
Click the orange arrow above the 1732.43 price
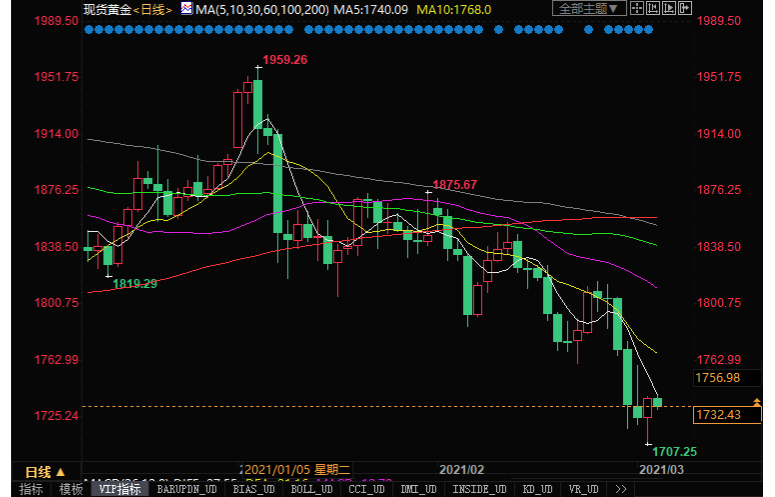pyautogui.click(x=756, y=403)
